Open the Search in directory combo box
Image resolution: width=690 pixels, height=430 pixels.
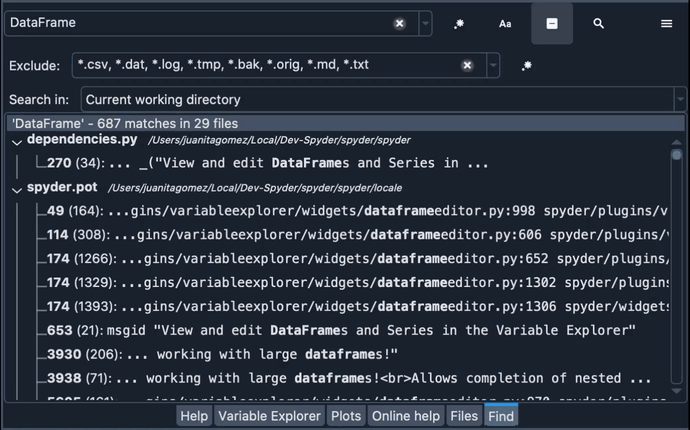(384, 99)
